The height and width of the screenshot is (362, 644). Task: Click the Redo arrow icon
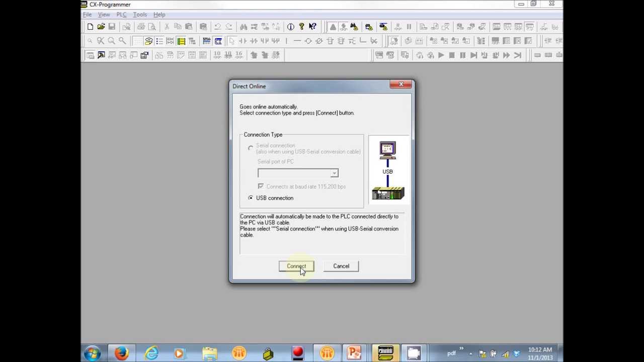pyautogui.click(x=228, y=27)
